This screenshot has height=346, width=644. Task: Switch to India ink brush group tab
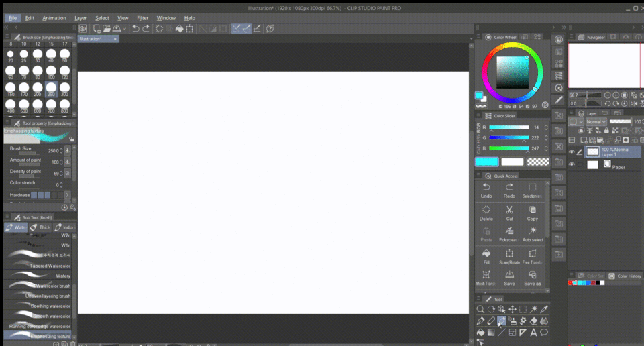(64, 227)
